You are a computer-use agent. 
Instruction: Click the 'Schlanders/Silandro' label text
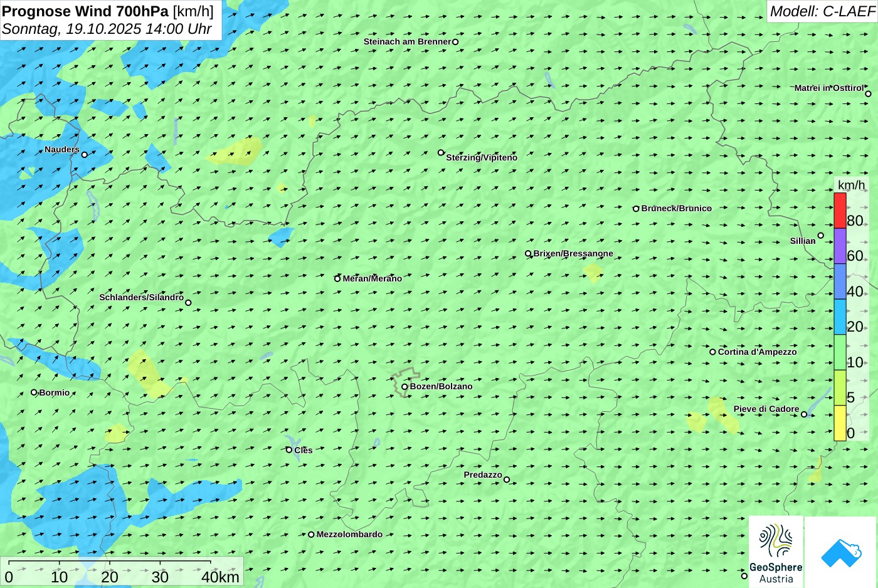coord(142,298)
